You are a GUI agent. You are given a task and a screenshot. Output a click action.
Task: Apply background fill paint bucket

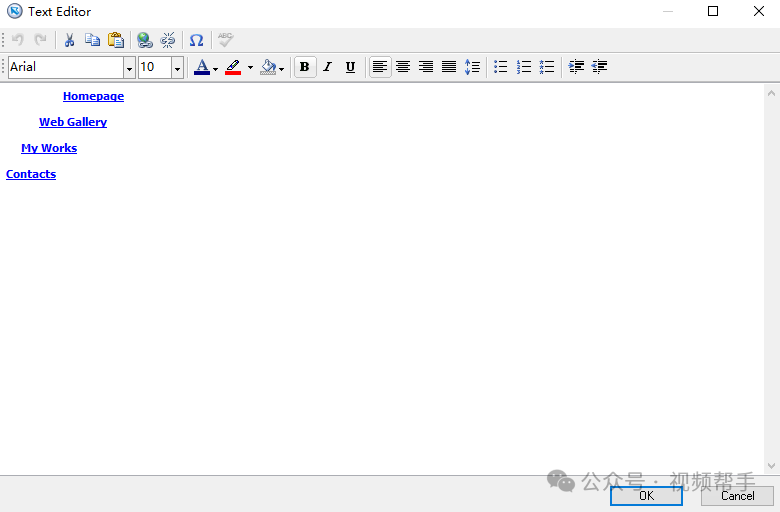[268, 67]
